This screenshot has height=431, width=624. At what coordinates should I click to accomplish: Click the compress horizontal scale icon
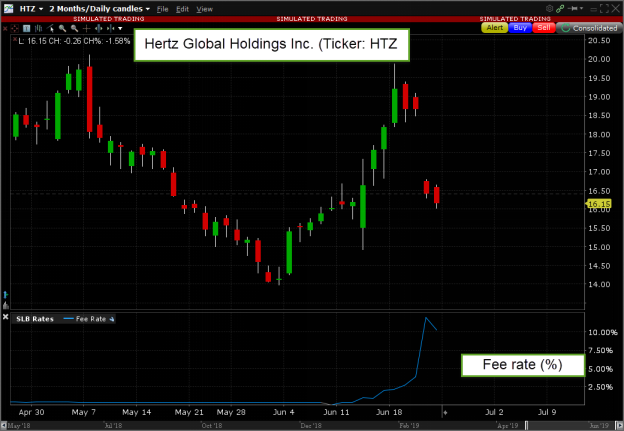[111, 28]
